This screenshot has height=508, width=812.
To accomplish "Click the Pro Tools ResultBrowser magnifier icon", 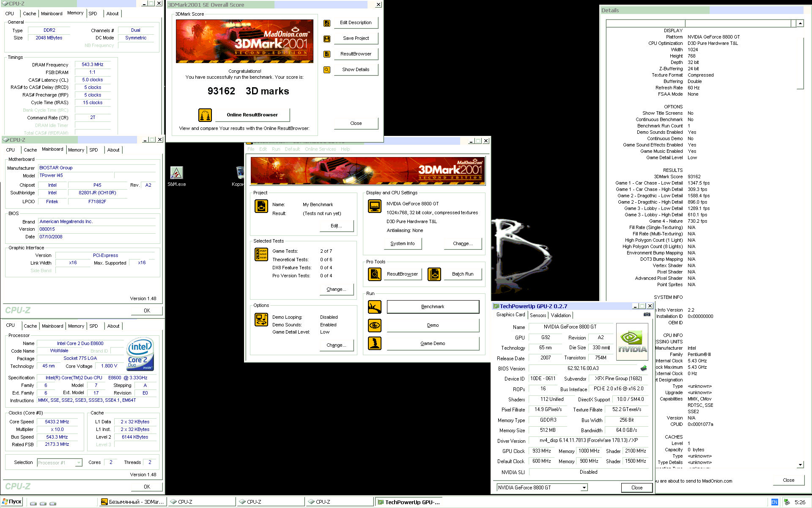I will click(x=375, y=274).
